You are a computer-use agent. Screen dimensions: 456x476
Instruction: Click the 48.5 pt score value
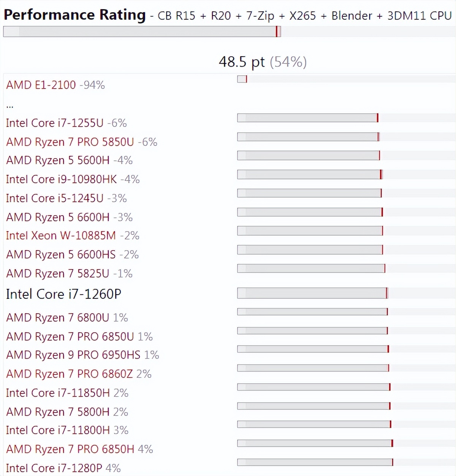(242, 62)
